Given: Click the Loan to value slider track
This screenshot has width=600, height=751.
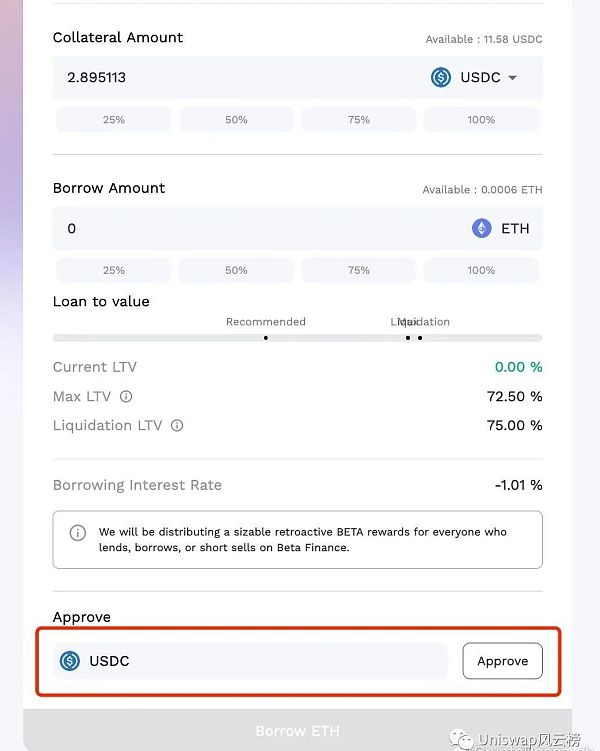Looking at the screenshot, I should [297, 338].
